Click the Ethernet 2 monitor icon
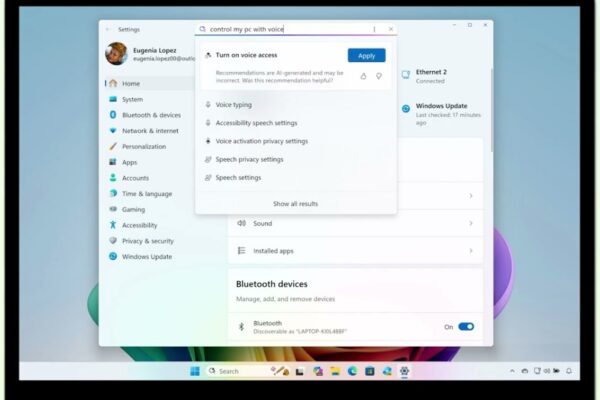 [x=406, y=75]
